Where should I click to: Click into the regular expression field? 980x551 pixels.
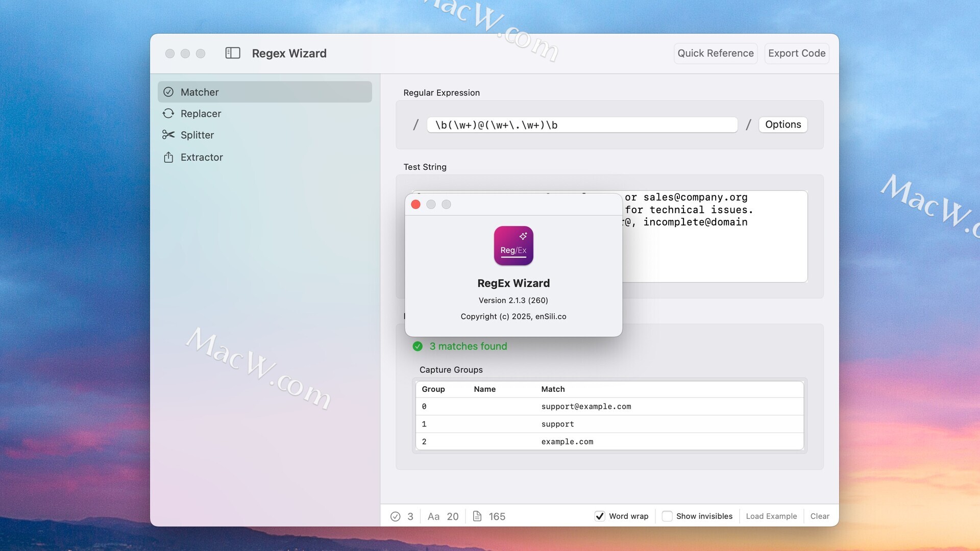coord(582,125)
